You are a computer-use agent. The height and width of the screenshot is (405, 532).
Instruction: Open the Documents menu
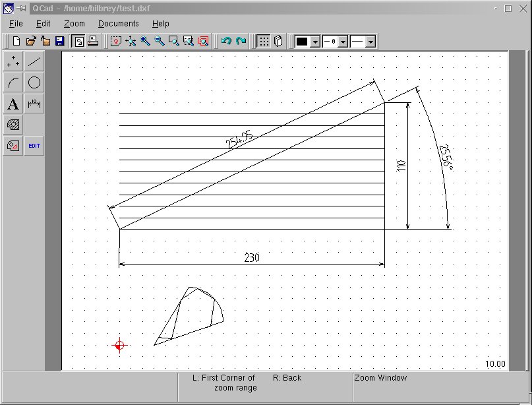[119, 24]
